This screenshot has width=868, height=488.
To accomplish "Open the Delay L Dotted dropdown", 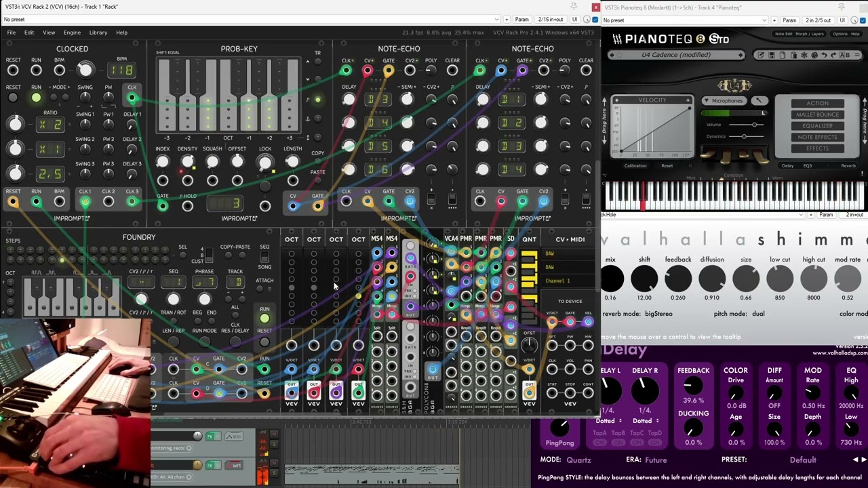I will tap(608, 421).
